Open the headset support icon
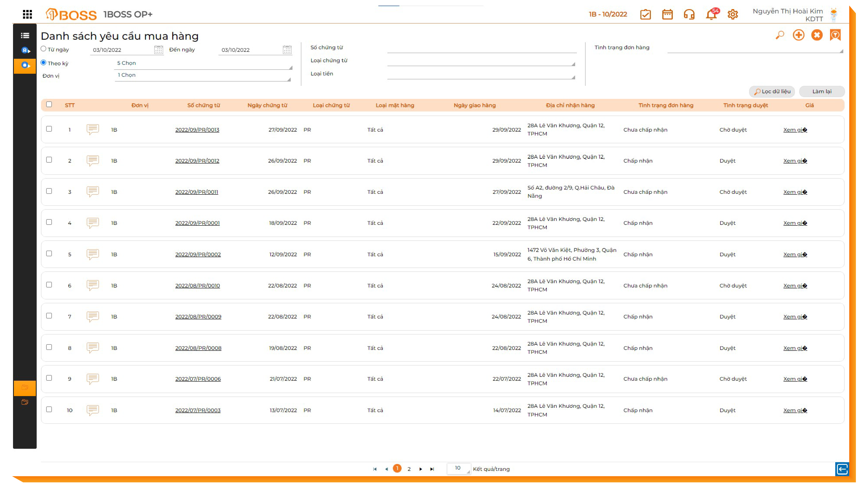 689,15
